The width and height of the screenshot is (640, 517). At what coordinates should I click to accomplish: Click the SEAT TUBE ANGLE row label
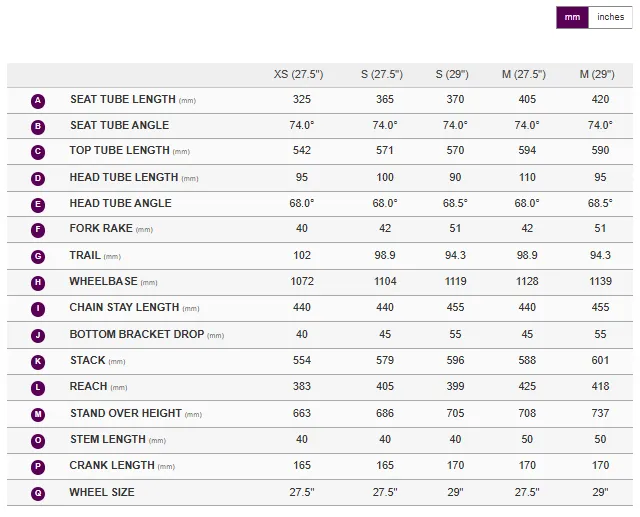pos(120,125)
